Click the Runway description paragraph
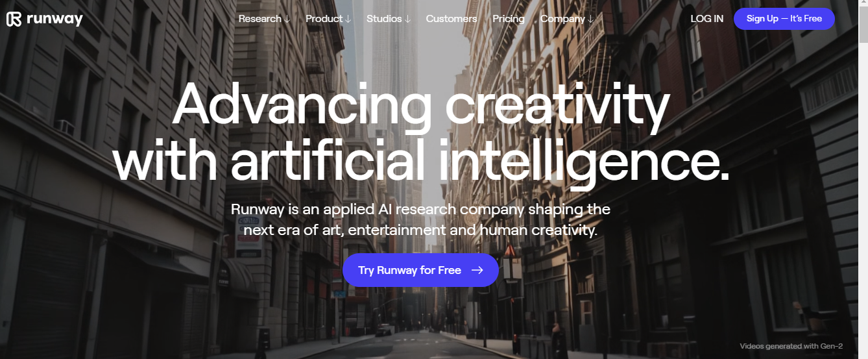The image size is (868, 359). click(x=420, y=219)
